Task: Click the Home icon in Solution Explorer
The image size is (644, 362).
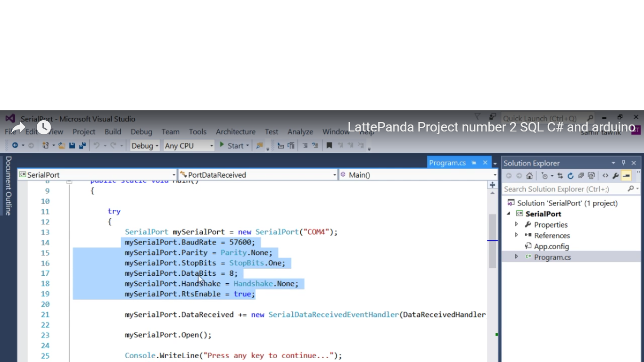Action: click(529, 175)
